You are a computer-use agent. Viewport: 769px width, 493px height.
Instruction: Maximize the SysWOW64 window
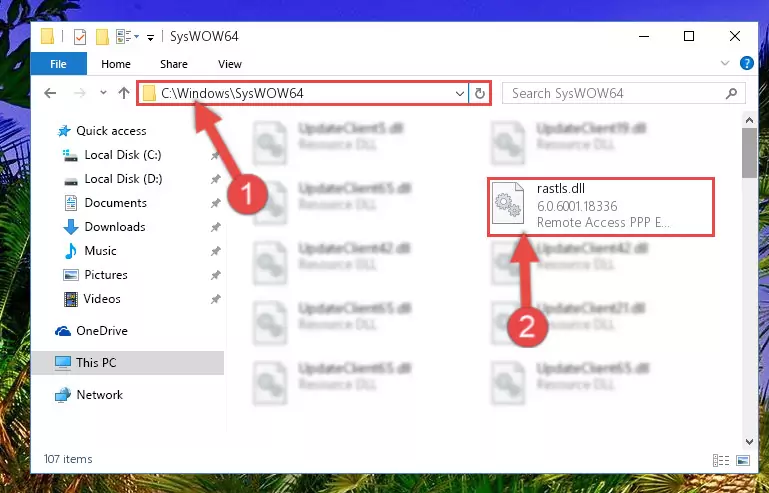(689, 36)
